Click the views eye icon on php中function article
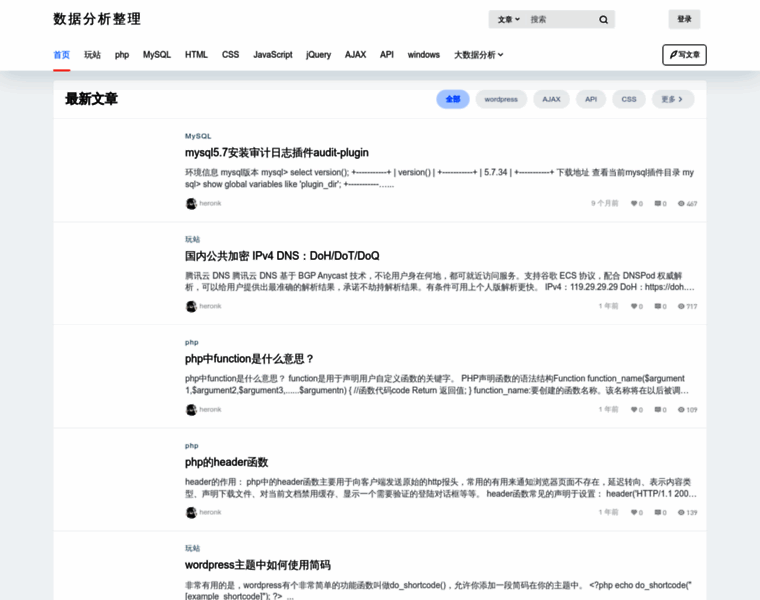The image size is (760, 600). coord(681,410)
